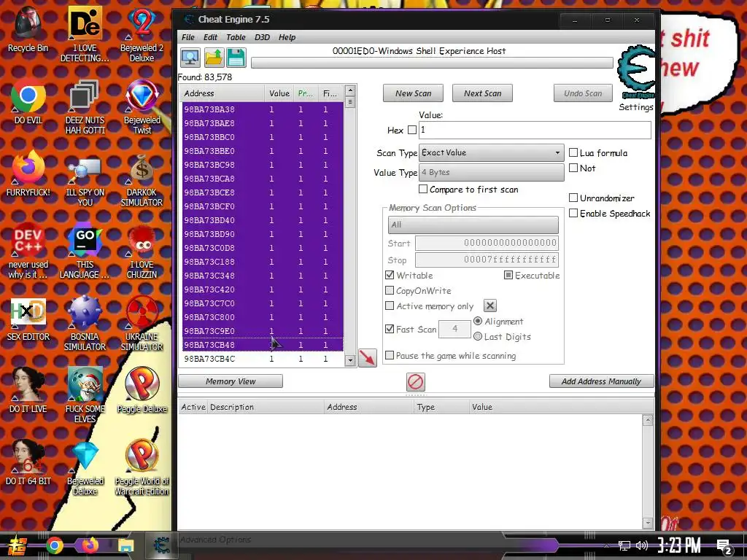The image size is (747, 560).
Task: Open the GoLand THIS LANGUAGE icon
Action: pyautogui.click(x=85, y=251)
